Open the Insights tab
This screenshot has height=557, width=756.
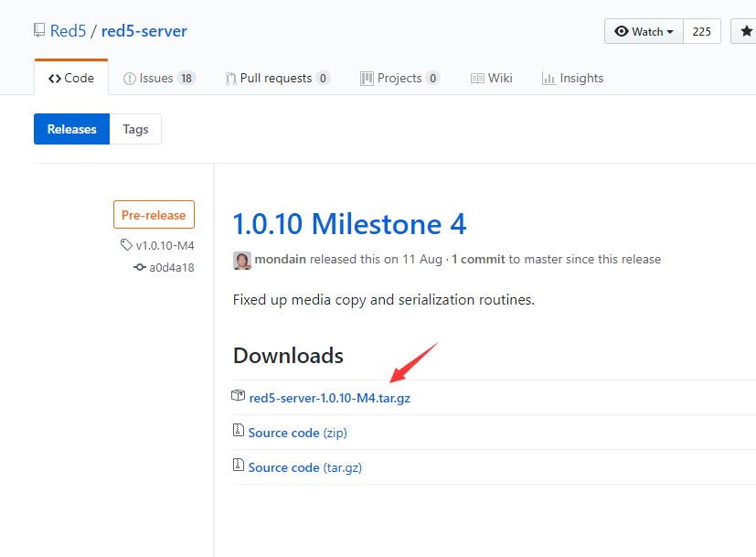[572, 78]
